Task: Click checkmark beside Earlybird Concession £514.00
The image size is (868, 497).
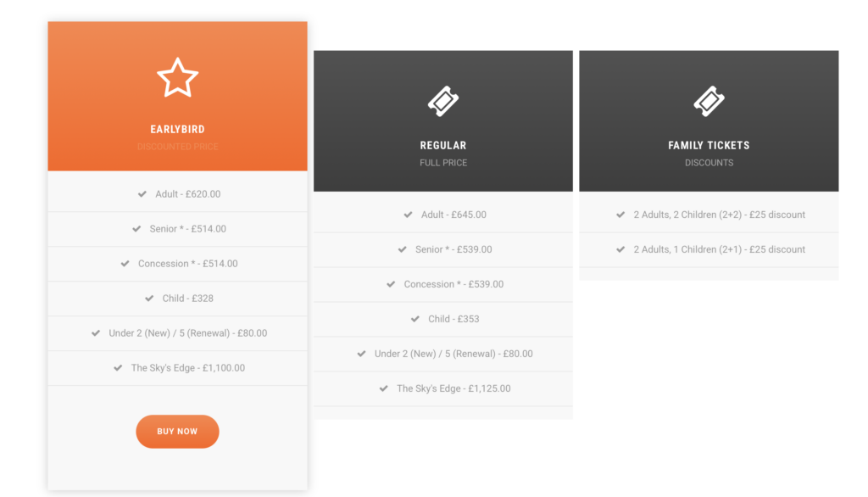Action: pyautogui.click(x=125, y=264)
